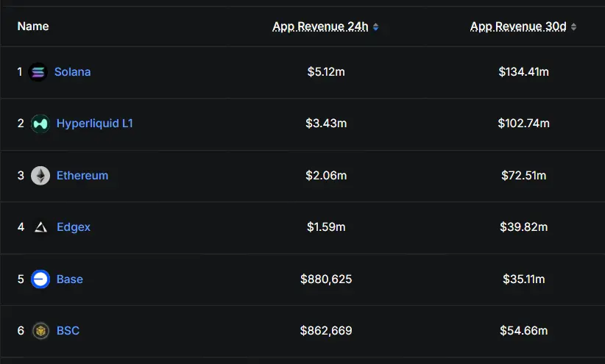The height and width of the screenshot is (364, 605).
Task: Click the Solana chain logo icon
Action: click(38, 72)
